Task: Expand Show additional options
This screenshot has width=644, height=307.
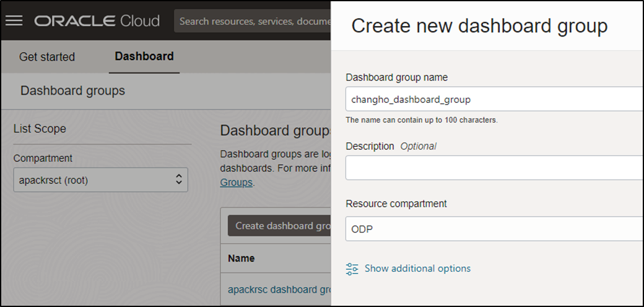Action: click(x=417, y=269)
